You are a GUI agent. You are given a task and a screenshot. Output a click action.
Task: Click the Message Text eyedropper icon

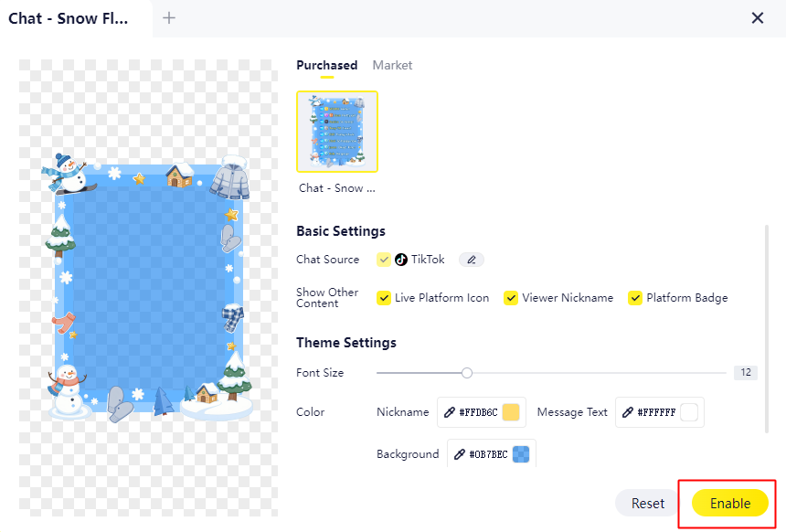(x=628, y=412)
